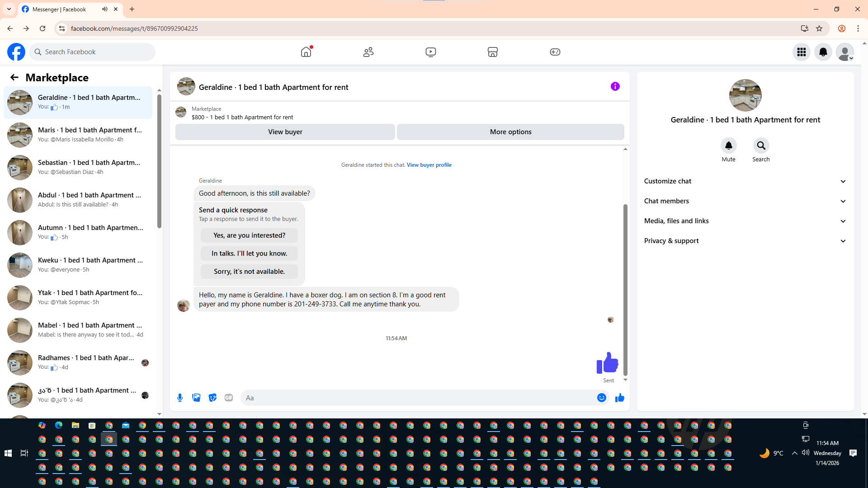Viewport: 868px width, 488px height.
Task: Attach a photo using image icon
Action: point(196,398)
